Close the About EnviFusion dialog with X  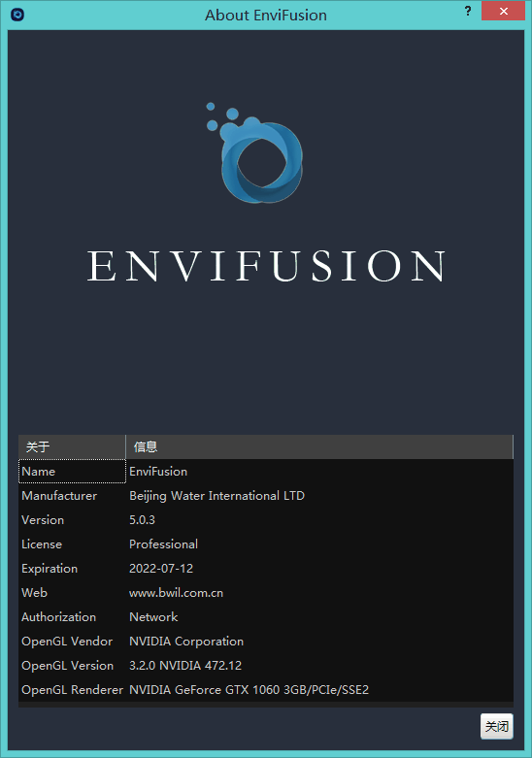(503, 11)
